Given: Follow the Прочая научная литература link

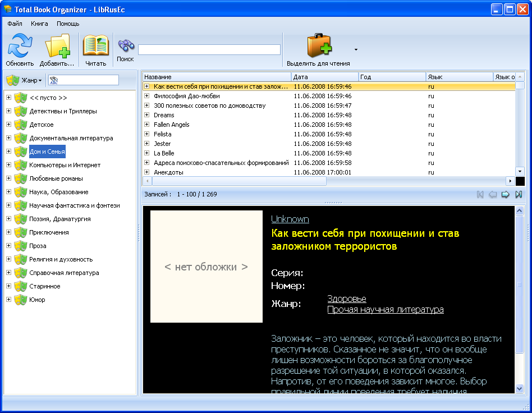Looking at the screenshot, I should pyautogui.click(x=386, y=310).
